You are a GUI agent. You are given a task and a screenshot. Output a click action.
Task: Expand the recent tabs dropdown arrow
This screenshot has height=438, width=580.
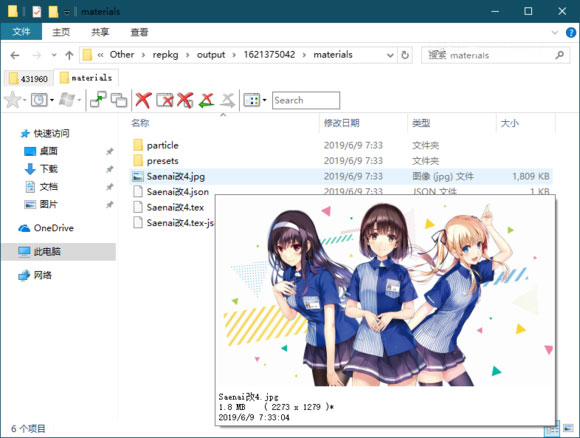[52, 100]
